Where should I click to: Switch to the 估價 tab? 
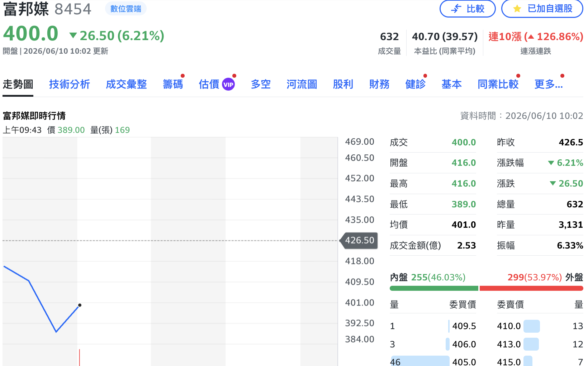tap(209, 85)
